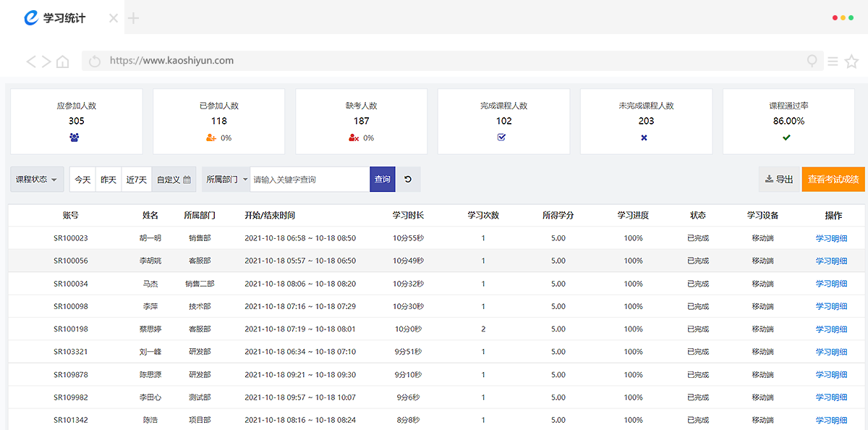Viewport: 868px width, 430px height.
Task: Click the download icon on 导出
Action: tap(769, 180)
